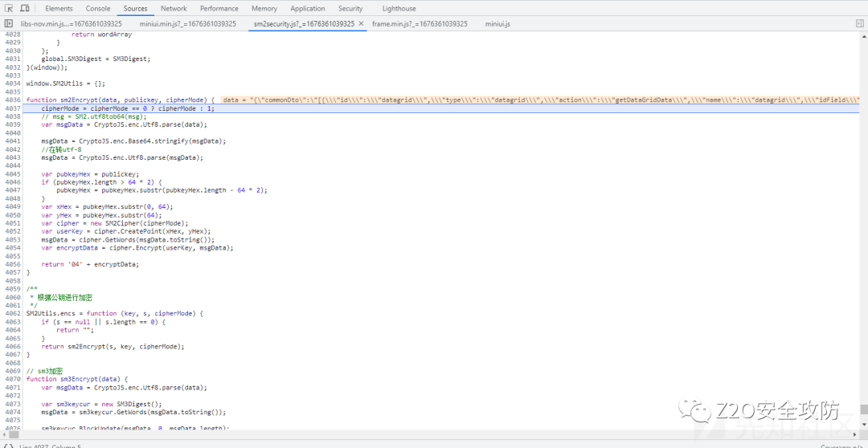Click the 'function sm2Encrypt' declaration text

coord(120,100)
